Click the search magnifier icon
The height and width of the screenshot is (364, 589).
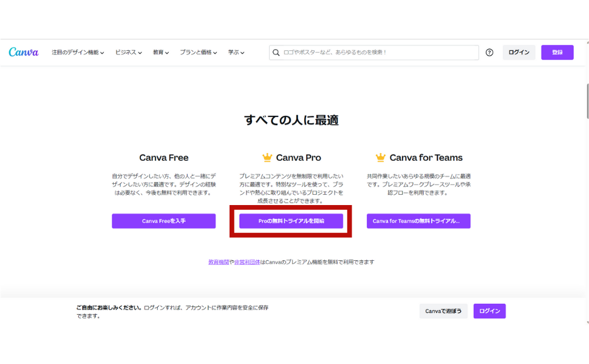(276, 53)
